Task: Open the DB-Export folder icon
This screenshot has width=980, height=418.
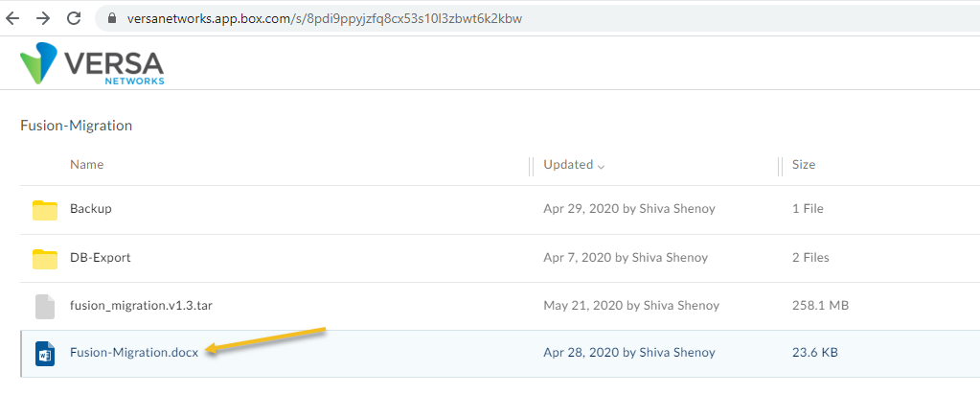Action: point(45,259)
